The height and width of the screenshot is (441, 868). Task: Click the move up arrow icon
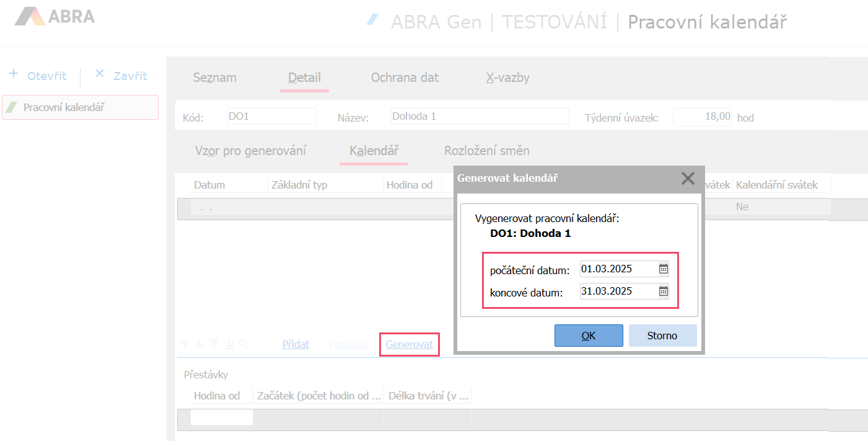tap(185, 344)
